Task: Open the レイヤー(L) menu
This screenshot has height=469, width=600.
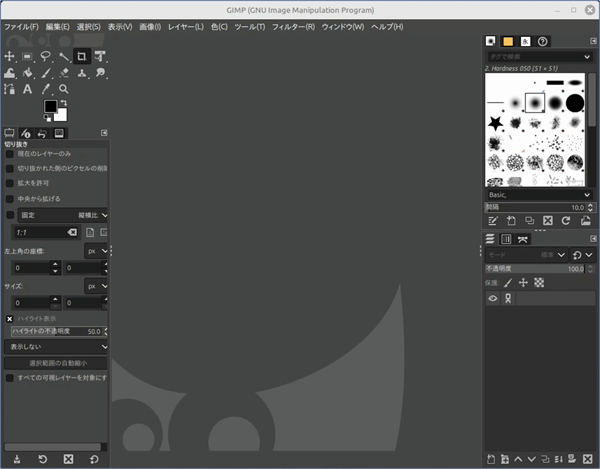Action: tap(186, 27)
